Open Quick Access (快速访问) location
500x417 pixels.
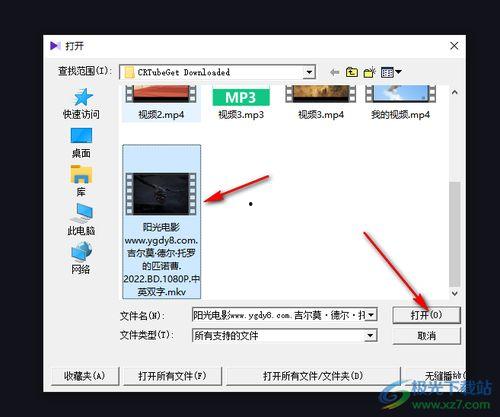tap(82, 104)
